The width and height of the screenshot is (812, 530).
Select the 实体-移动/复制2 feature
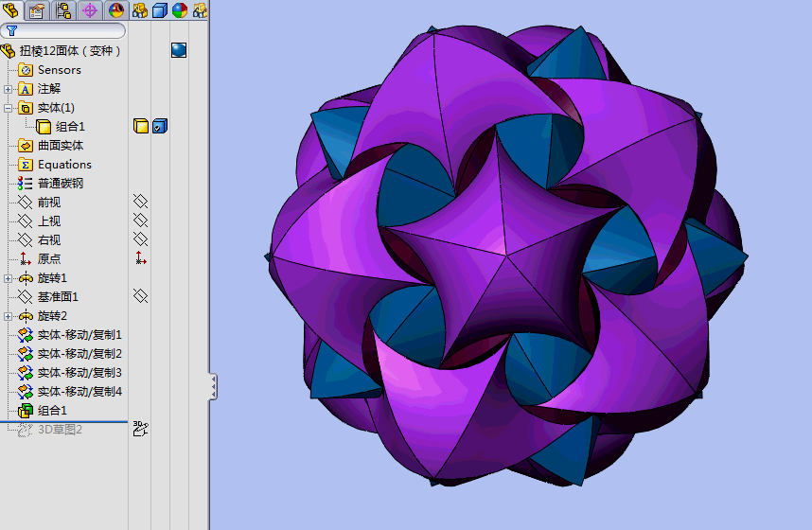[x=79, y=354]
